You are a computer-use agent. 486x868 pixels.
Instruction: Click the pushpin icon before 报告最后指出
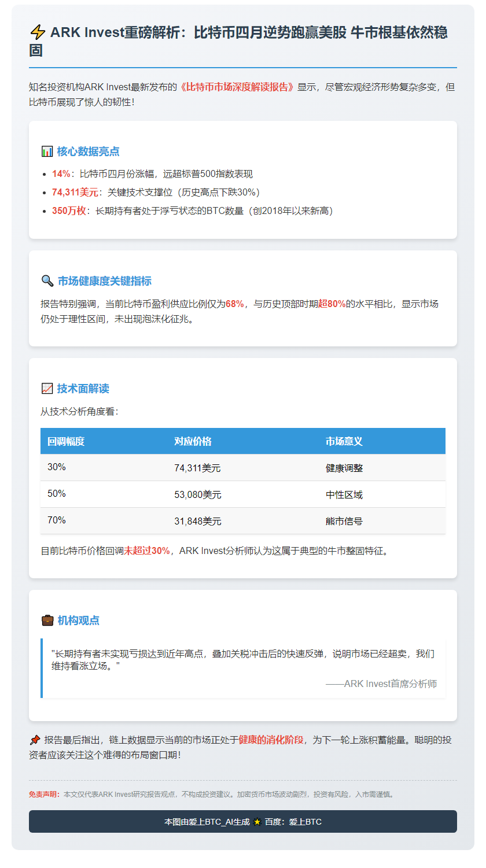[35, 740]
